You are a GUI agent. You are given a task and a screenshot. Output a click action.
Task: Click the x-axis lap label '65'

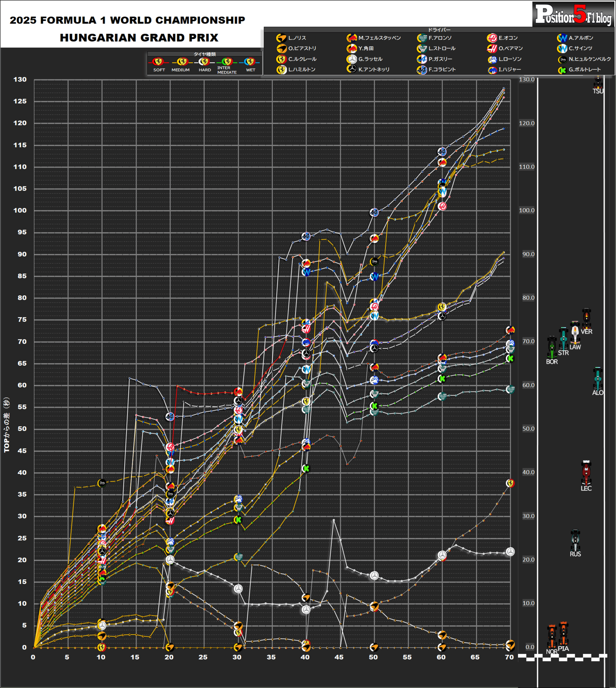[475, 657]
